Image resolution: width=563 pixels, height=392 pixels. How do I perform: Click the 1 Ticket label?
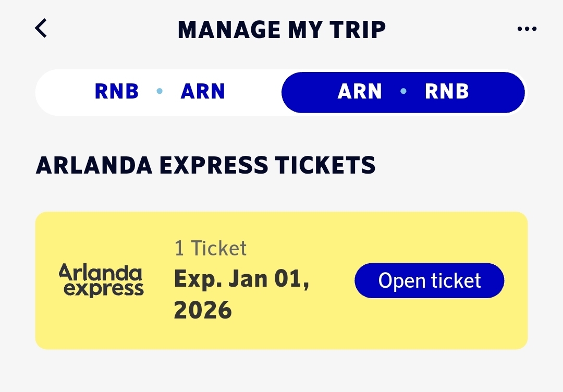[210, 249]
